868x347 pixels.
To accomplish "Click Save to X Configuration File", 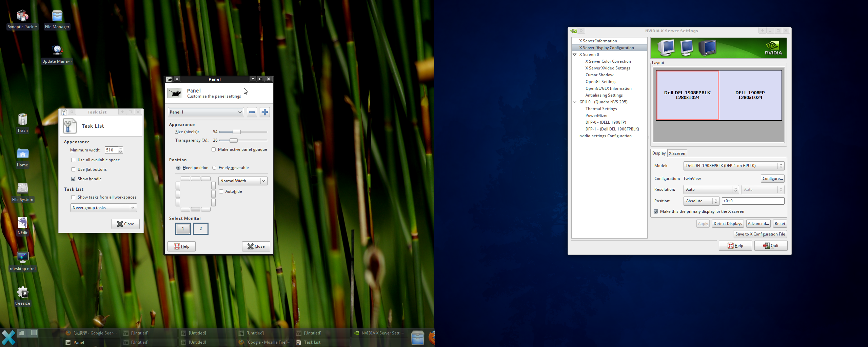I will point(760,234).
